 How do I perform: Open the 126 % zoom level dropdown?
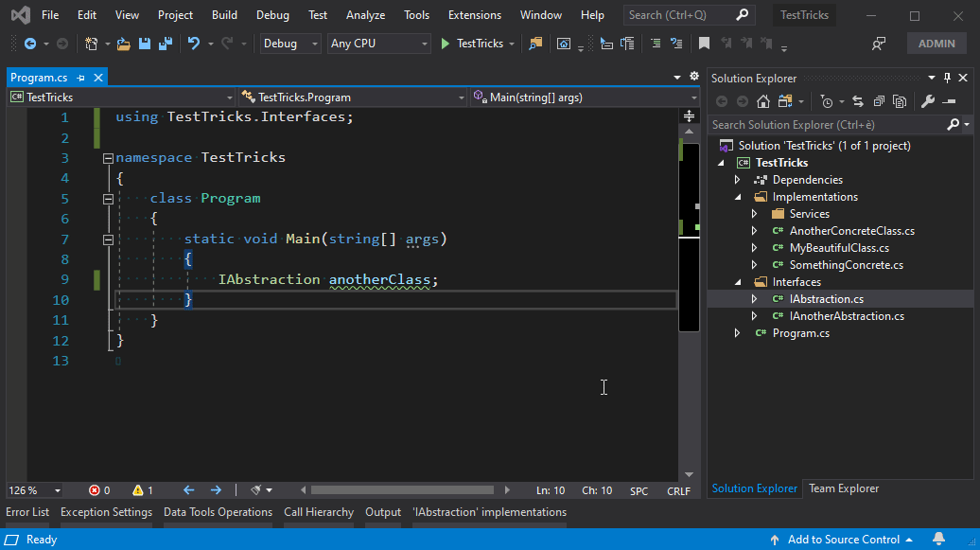34,490
